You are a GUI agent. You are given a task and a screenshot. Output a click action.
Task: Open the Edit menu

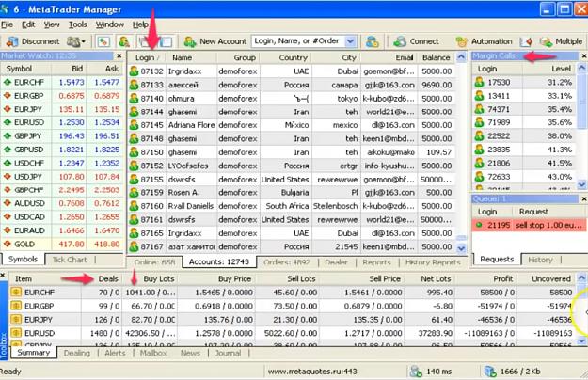28,24
